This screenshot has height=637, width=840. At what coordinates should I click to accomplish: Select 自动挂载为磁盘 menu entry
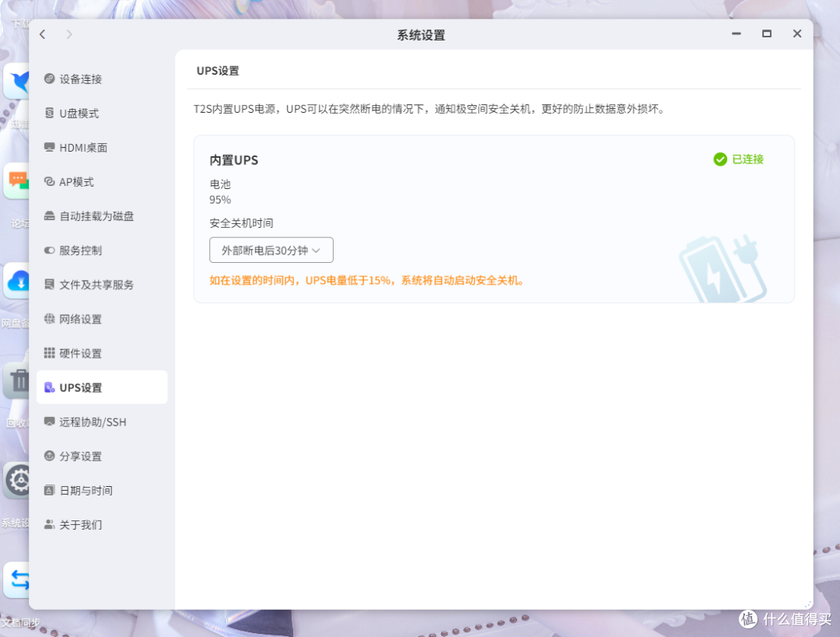click(102, 216)
